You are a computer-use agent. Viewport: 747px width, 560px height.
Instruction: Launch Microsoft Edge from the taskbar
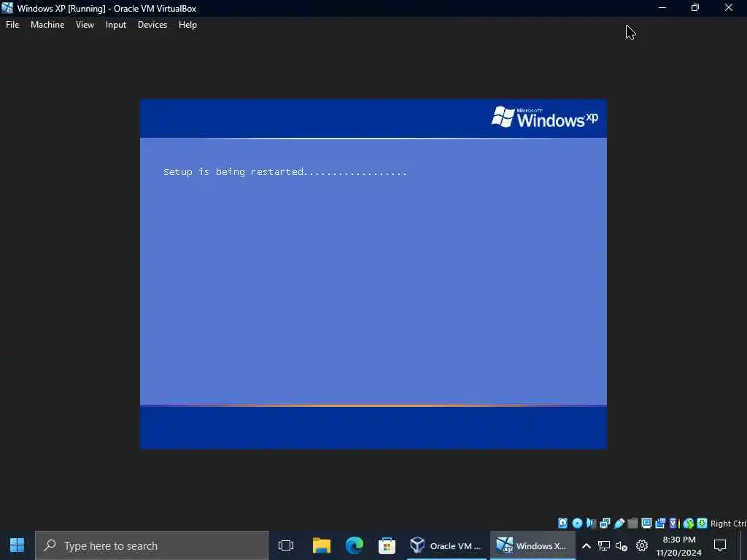(x=355, y=545)
